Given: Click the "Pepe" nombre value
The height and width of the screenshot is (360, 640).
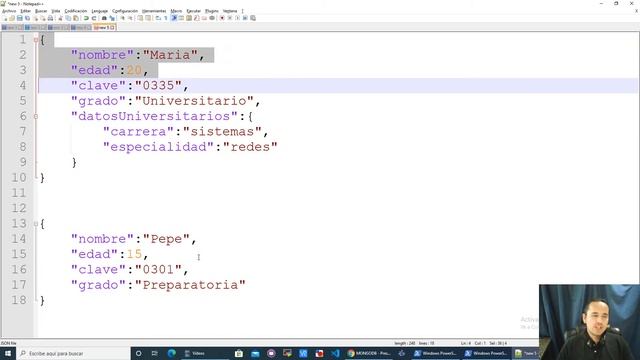Looking at the screenshot, I should [x=166, y=239].
